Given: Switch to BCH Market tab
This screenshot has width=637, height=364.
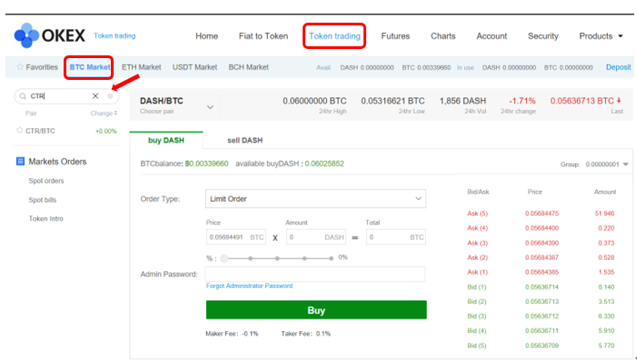Looking at the screenshot, I should 249,67.
